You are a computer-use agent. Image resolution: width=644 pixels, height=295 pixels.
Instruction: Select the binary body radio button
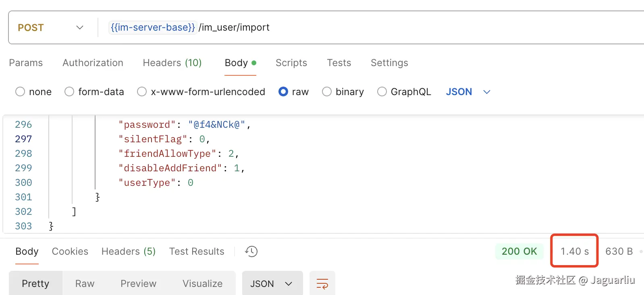coord(327,92)
